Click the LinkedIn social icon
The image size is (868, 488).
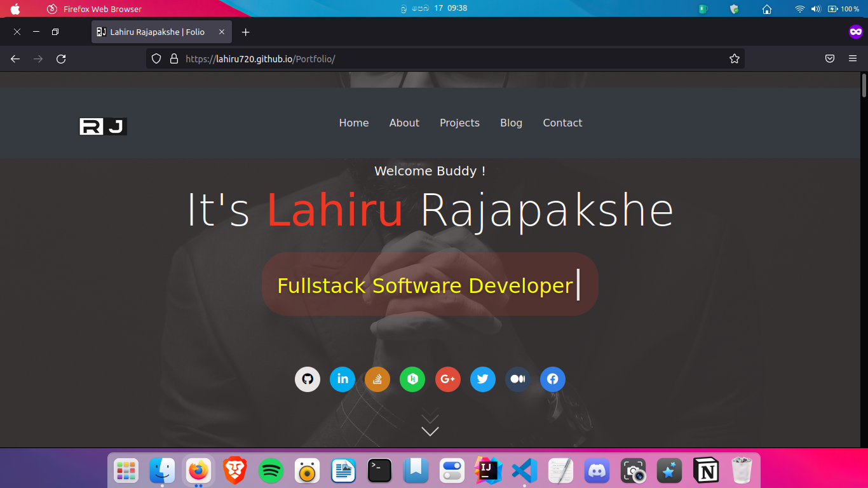(342, 379)
